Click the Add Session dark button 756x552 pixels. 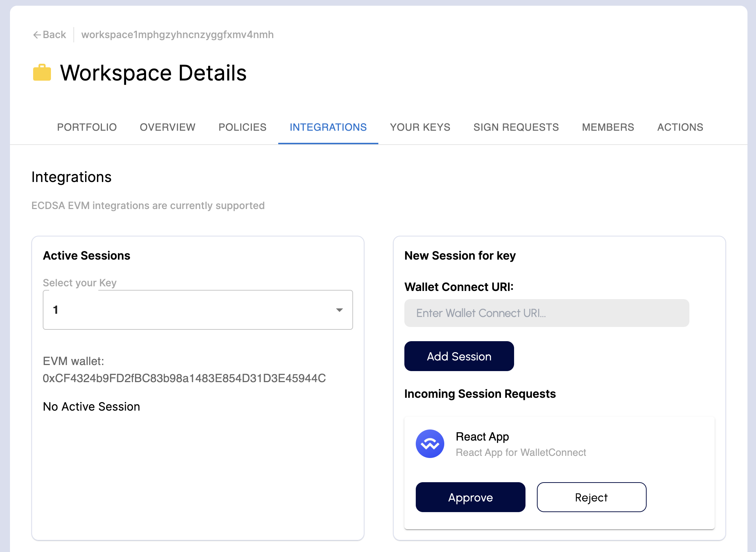460,356
